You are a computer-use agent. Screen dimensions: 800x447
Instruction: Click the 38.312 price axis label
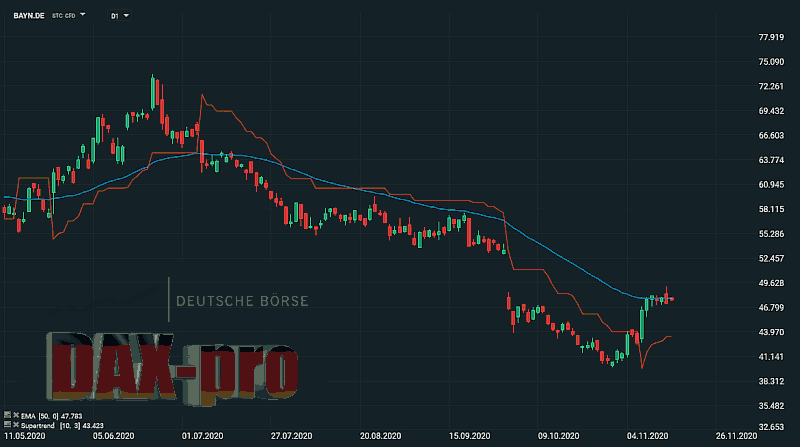(771, 381)
